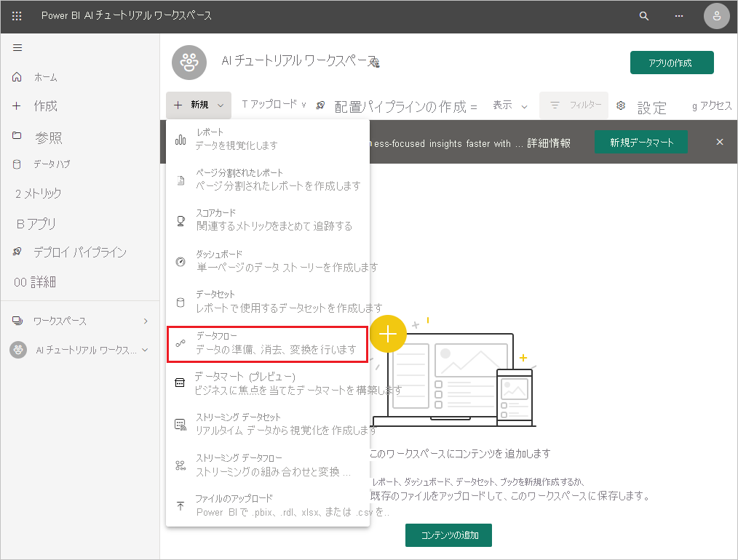The width and height of the screenshot is (738, 560).
Task: Expand AI チュートリアル ワークス... workspace chevron
Action: pos(145,350)
